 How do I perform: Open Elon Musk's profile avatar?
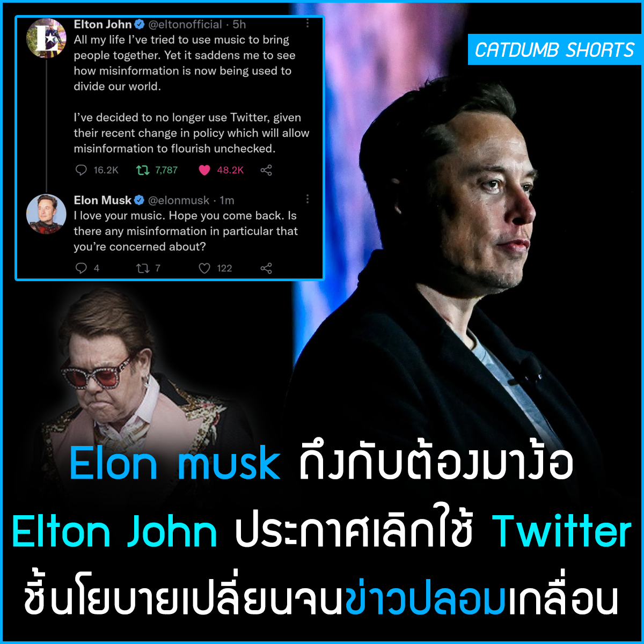tap(46, 214)
